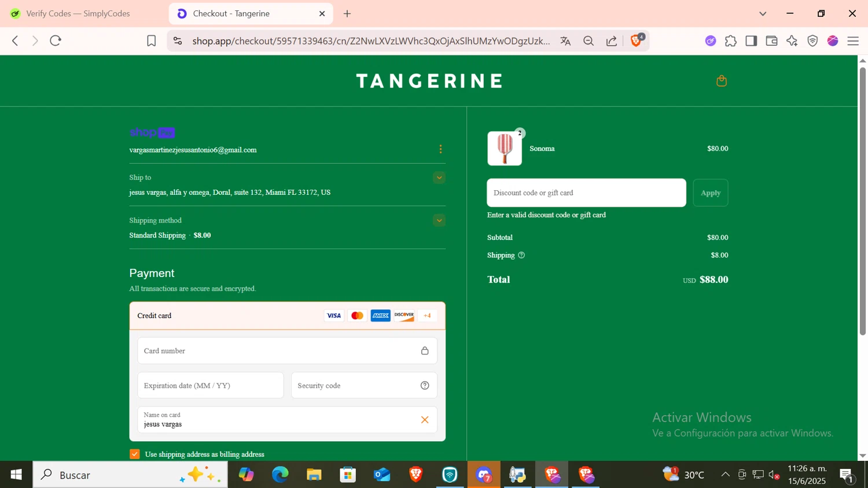Open the browser main menu
The width and height of the screenshot is (868, 488).
[853, 40]
